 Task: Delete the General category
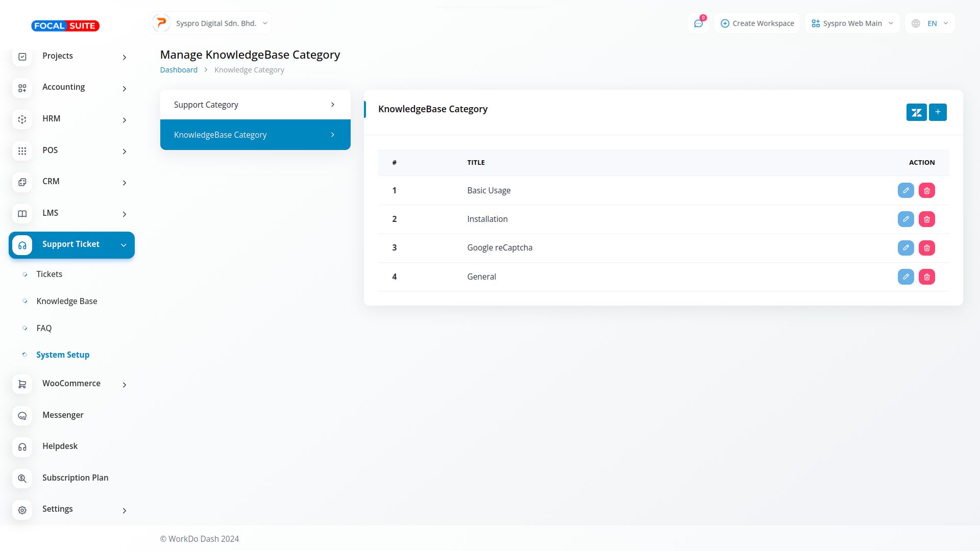click(x=926, y=277)
